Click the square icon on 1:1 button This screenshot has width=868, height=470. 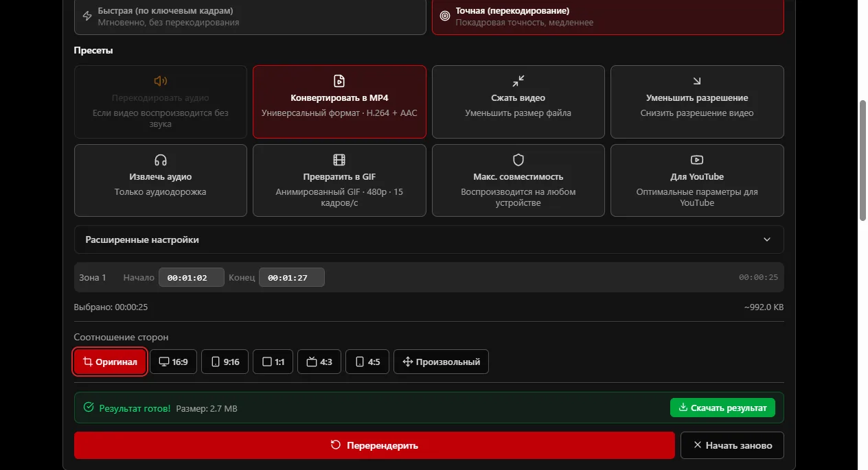(267, 362)
